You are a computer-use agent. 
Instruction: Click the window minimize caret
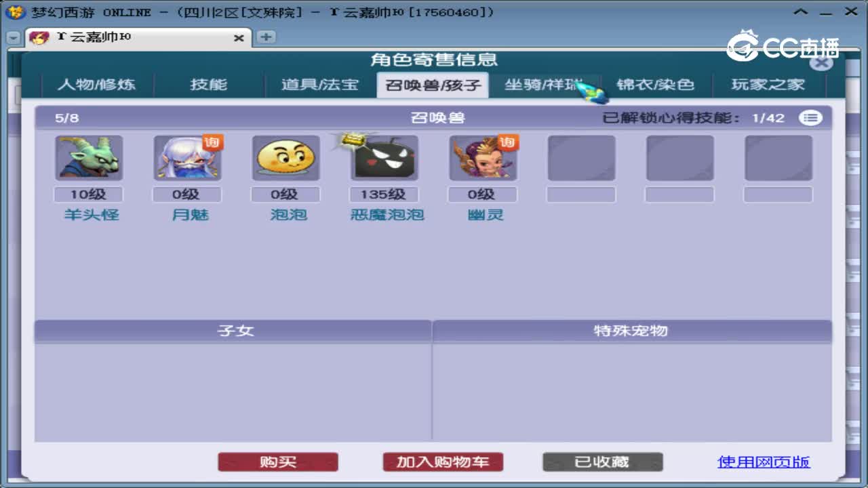pos(802,12)
